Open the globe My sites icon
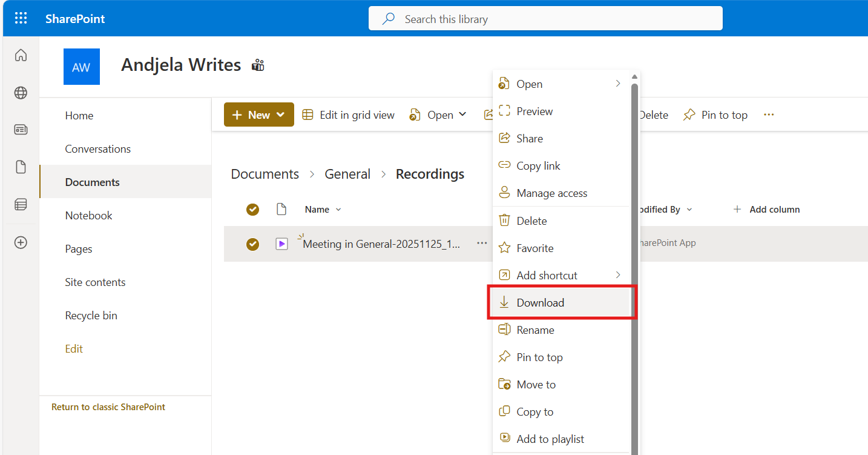The height and width of the screenshot is (455, 868). tap(21, 93)
